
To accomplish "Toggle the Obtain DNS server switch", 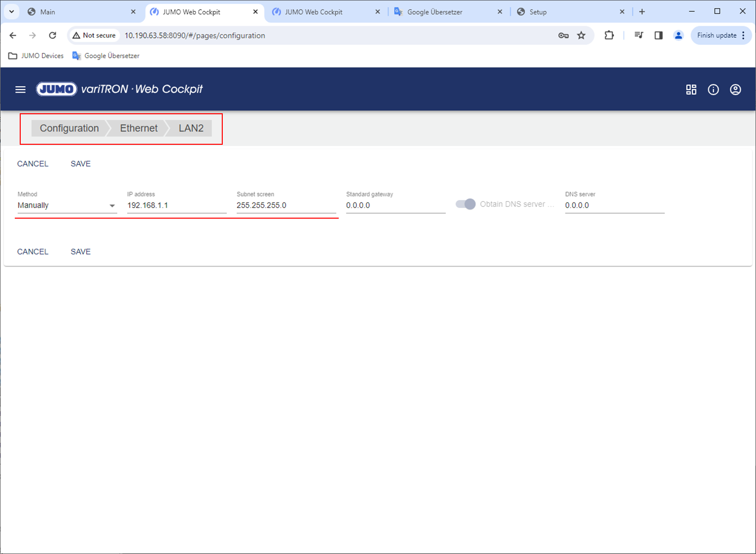I will click(466, 204).
